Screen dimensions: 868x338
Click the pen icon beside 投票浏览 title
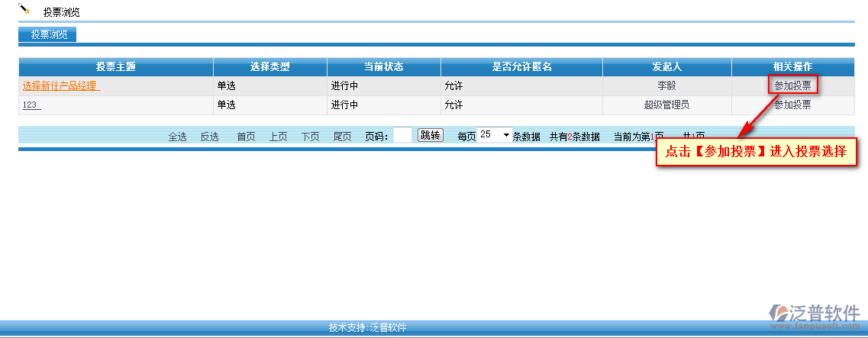(24, 9)
